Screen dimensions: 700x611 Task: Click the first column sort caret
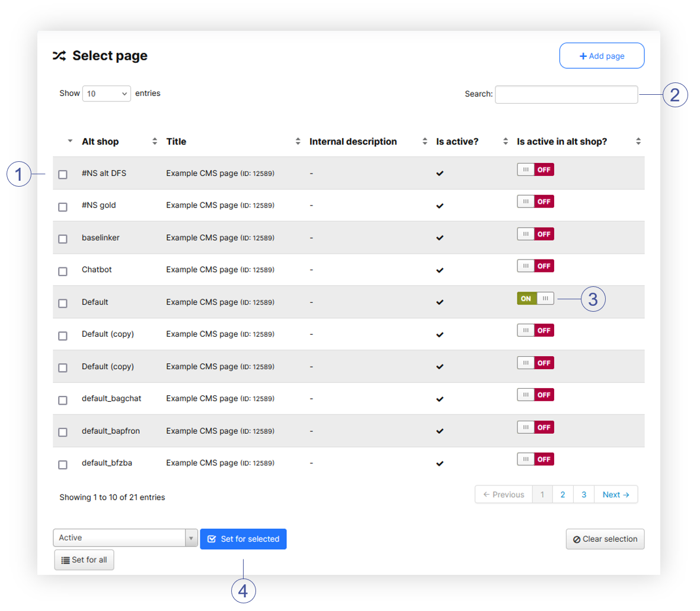tap(70, 141)
